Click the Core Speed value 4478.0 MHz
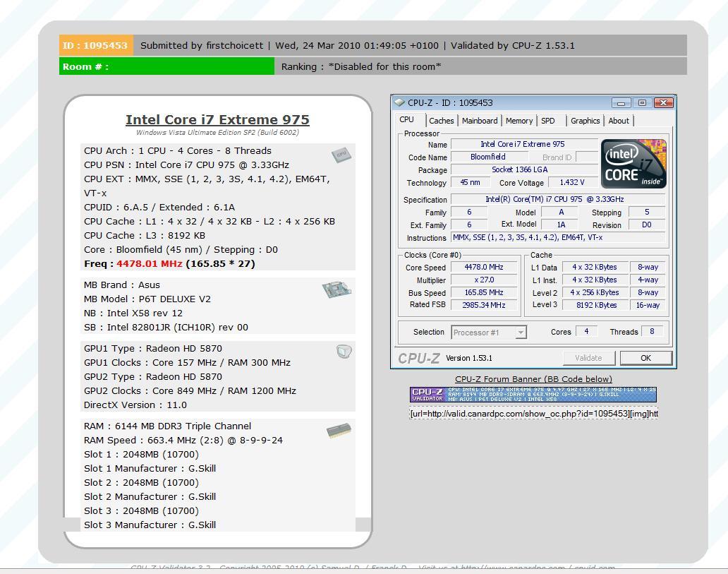 click(x=484, y=268)
